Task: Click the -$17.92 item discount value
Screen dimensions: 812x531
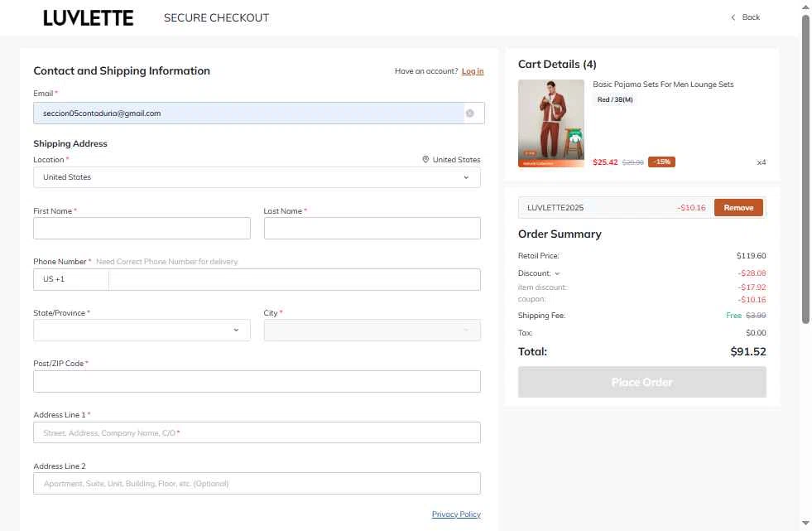Action: pyautogui.click(x=752, y=287)
